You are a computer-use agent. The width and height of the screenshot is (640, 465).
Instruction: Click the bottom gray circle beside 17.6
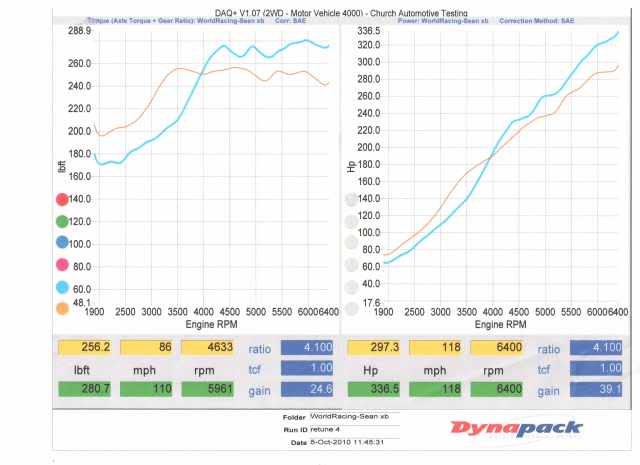click(351, 309)
